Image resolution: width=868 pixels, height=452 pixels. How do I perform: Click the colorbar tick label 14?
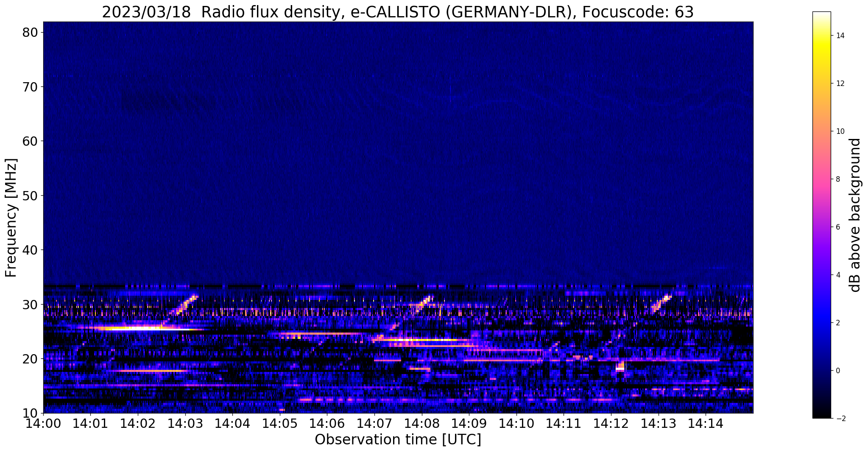click(840, 36)
